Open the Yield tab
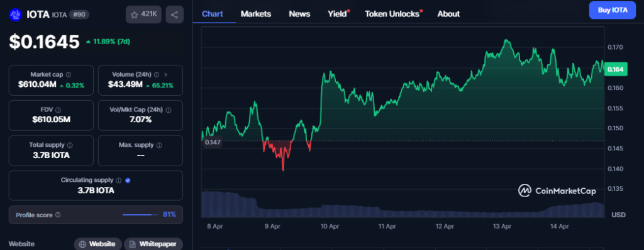The height and width of the screenshot is (250, 644). tap(338, 14)
